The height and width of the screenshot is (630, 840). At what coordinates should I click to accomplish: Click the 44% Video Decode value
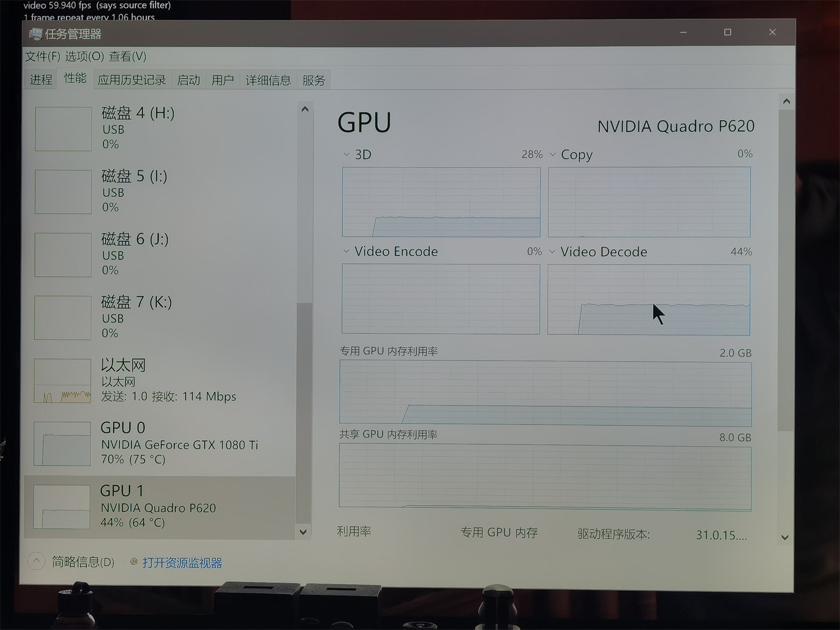[741, 252]
